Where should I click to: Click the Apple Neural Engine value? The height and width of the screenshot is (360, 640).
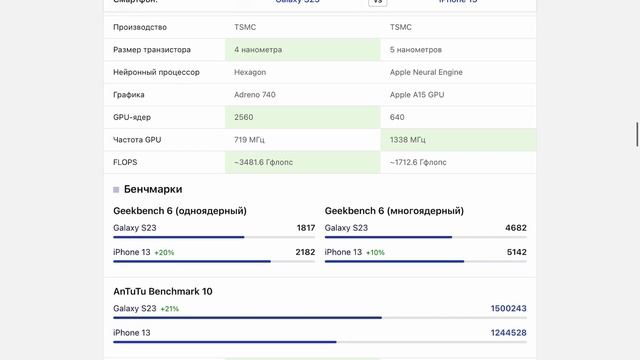click(426, 72)
